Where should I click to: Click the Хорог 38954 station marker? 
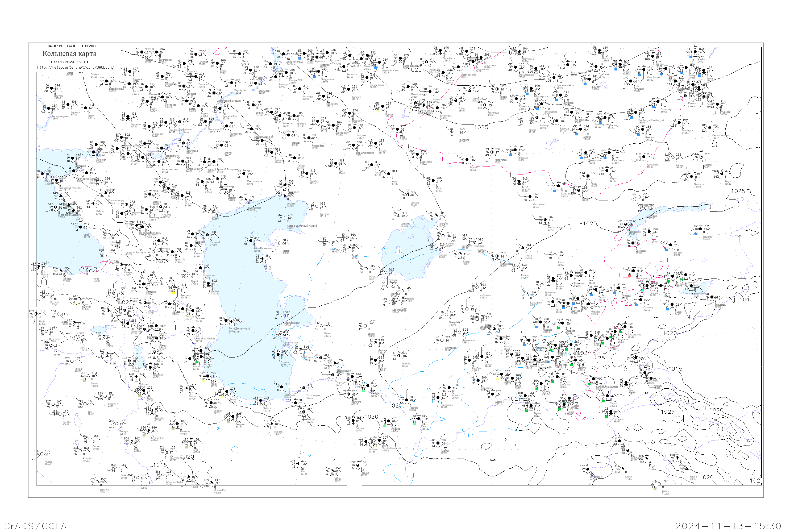(607, 396)
